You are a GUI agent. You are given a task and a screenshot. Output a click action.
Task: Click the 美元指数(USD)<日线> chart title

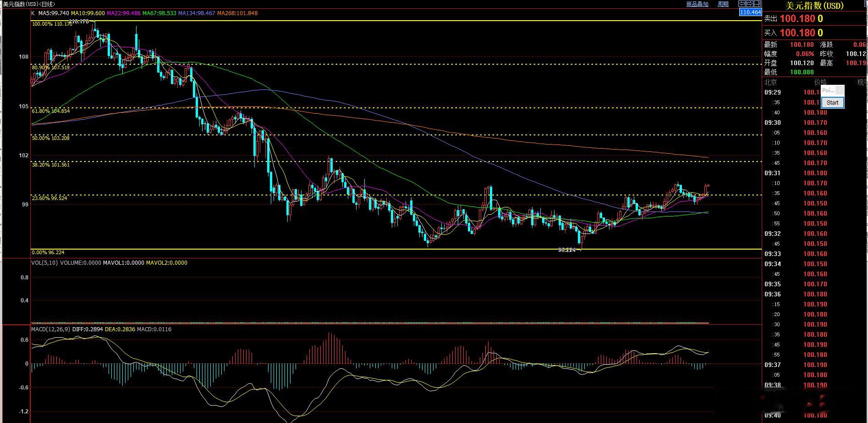[29, 4]
